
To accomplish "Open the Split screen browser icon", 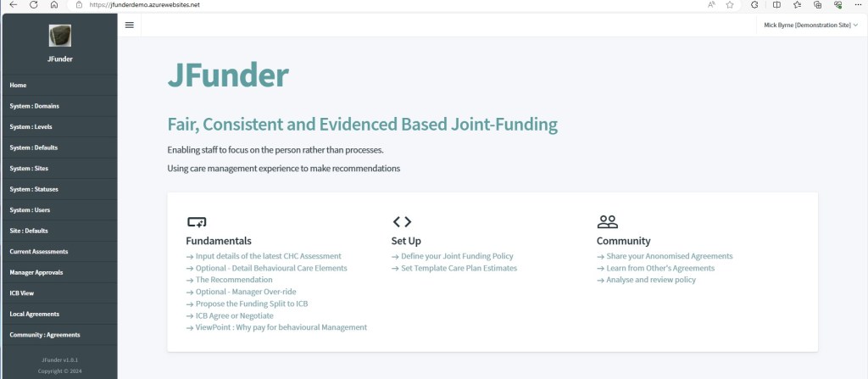I will pyautogui.click(x=776, y=4).
